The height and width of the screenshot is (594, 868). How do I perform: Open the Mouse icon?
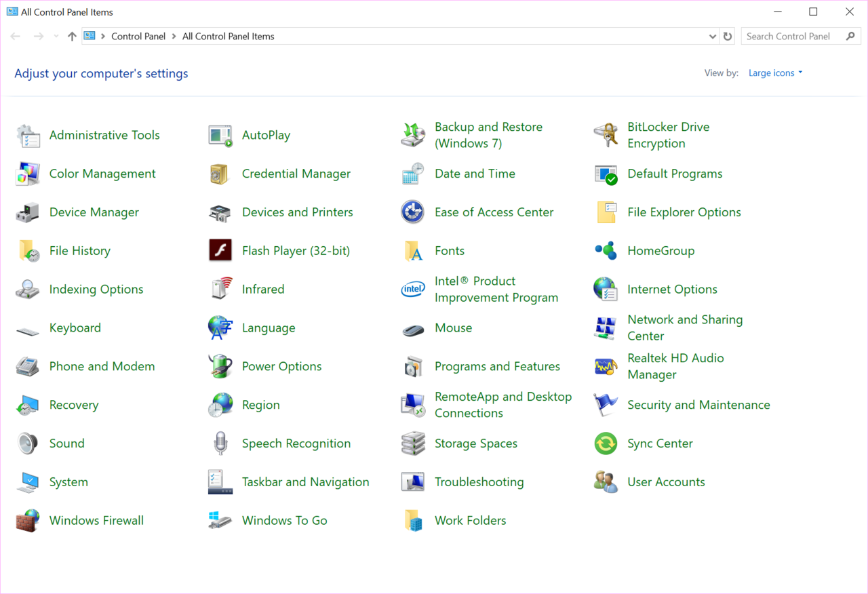[413, 330]
